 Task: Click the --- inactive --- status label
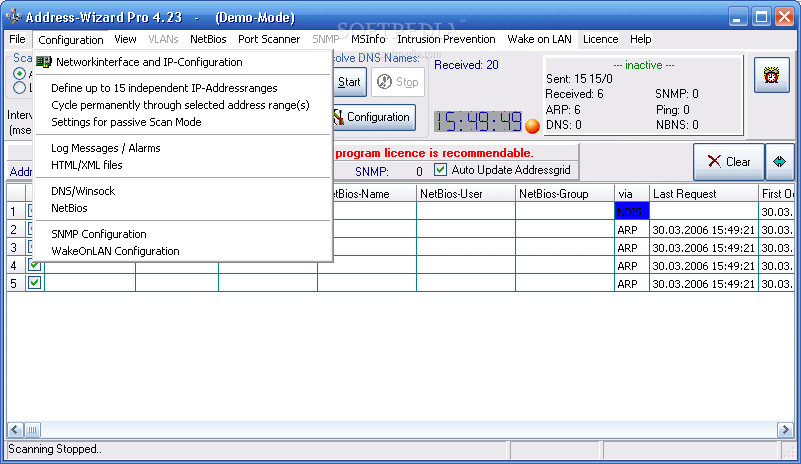[x=643, y=65]
